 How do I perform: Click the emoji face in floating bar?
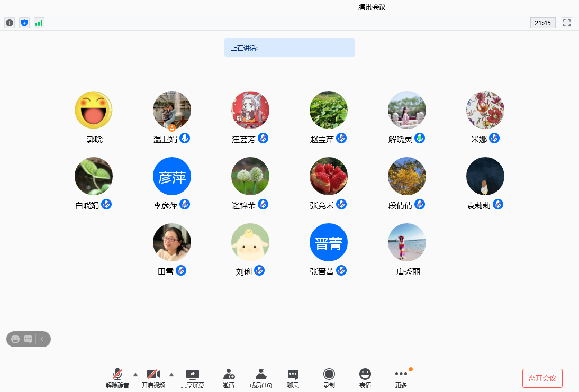[x=15, y=339]
